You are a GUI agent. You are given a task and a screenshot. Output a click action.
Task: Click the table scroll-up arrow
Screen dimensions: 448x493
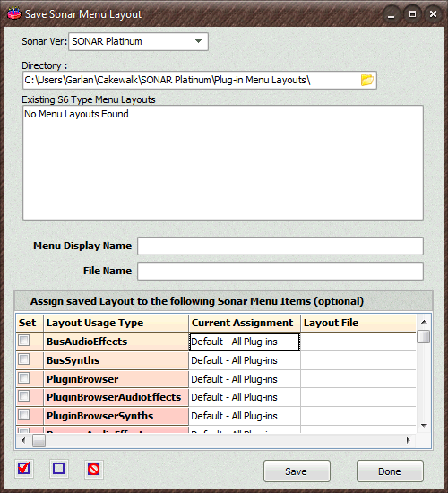[x=424, y=322]
